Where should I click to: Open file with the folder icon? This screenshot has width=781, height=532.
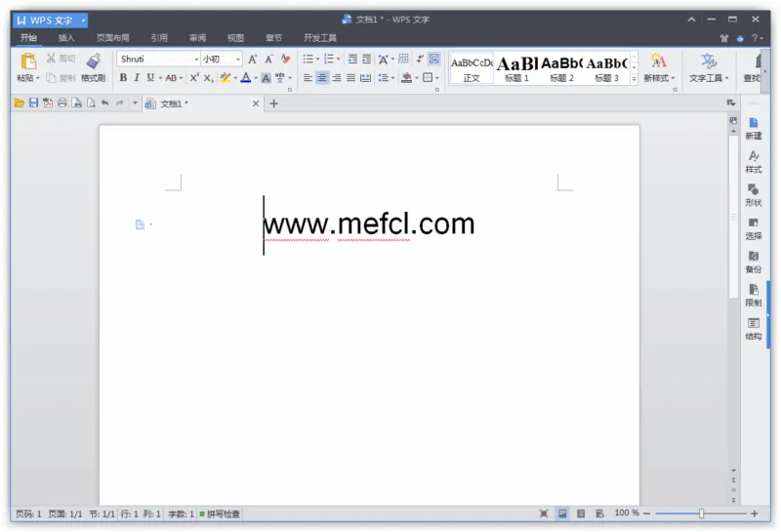pyautogui.click(x=19, y=103)
